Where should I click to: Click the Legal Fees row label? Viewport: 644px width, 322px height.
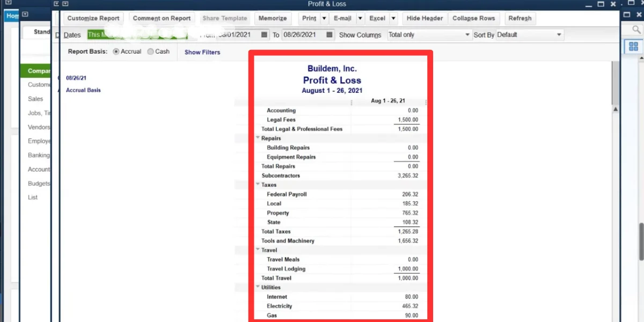281,120
